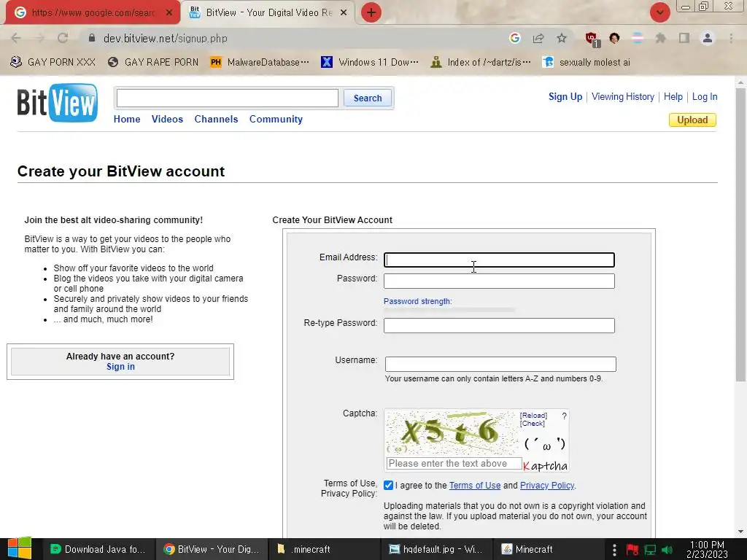Screen dimensions: 747x560
Task: Switch to the Google search tab
Action: (x=93, y=13)
